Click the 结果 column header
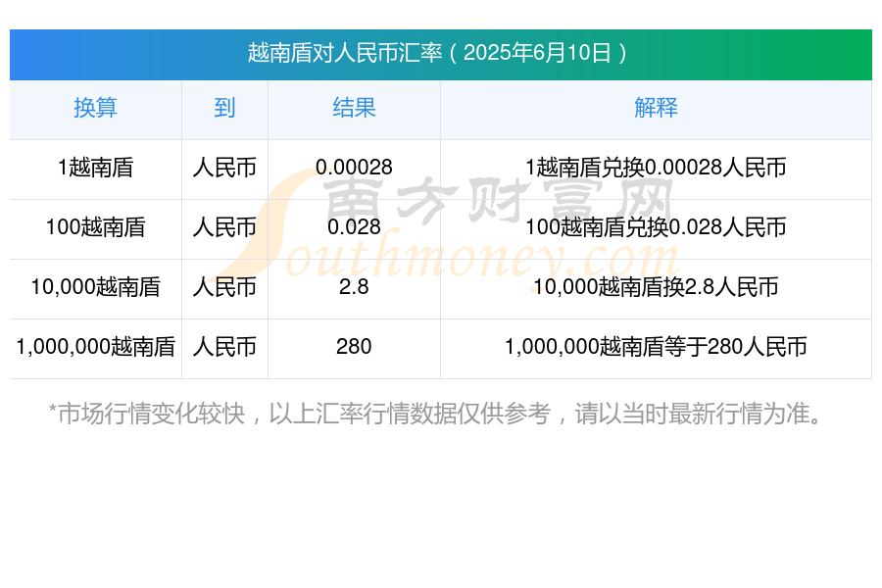Viewport: 882px width, 588px height. click(x=354, y=108)
